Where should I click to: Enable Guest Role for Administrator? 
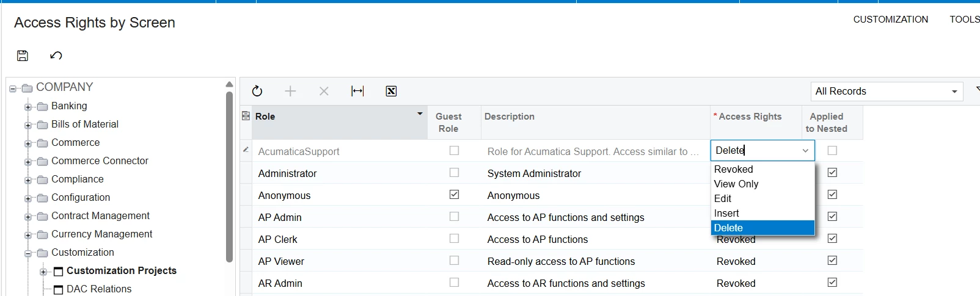tap(454, 173)
